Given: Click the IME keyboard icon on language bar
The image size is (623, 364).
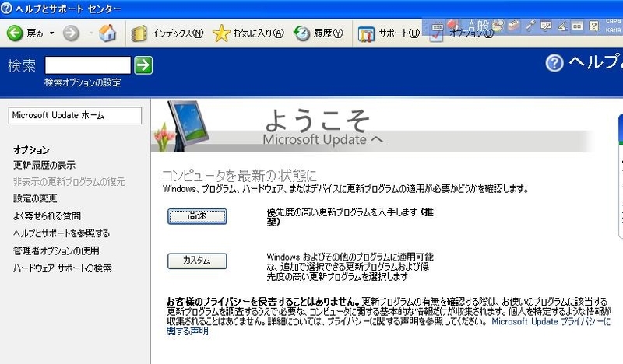Looking at the screenshot, I should point(438,26).
